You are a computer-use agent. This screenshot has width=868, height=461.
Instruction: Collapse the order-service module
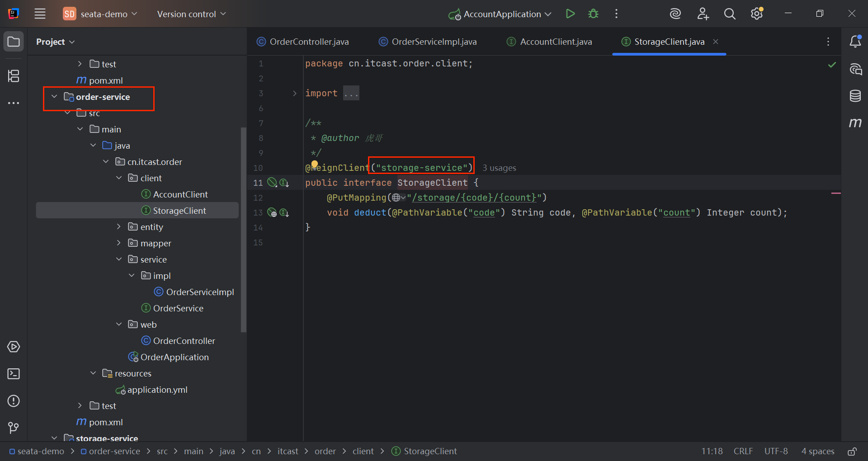(54, 97)
